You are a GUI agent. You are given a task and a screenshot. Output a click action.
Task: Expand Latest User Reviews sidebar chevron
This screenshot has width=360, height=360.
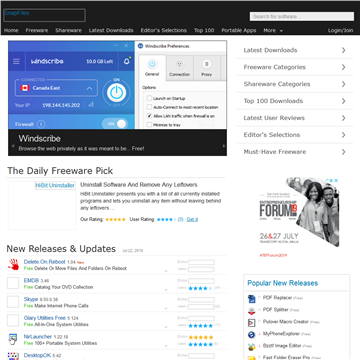(343, 118)
